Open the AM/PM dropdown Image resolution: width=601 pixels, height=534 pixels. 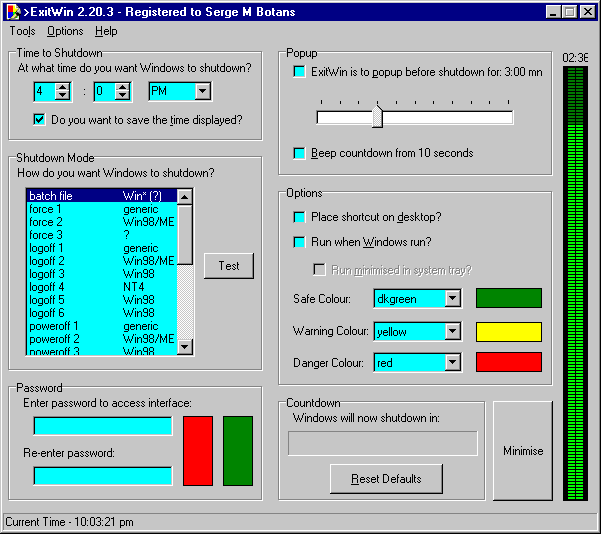tap(202, 92)
